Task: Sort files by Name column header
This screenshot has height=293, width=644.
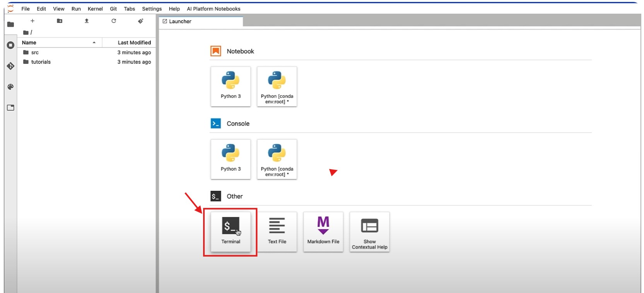Action: 29,43
